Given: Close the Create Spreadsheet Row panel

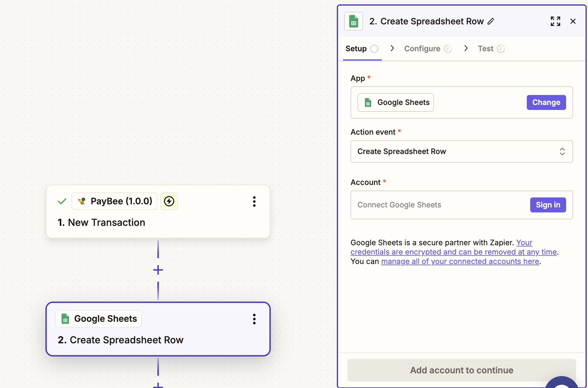Looking at the screenshot, I should coord(573,21).
